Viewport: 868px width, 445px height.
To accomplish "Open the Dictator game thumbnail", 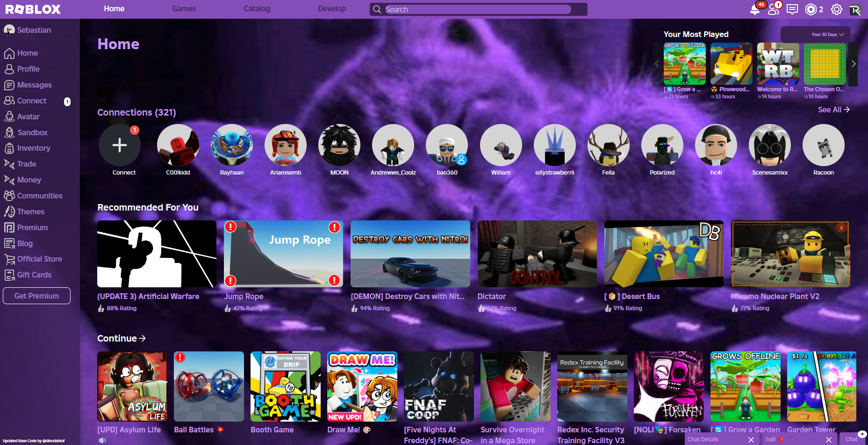I will coord(537,254).
